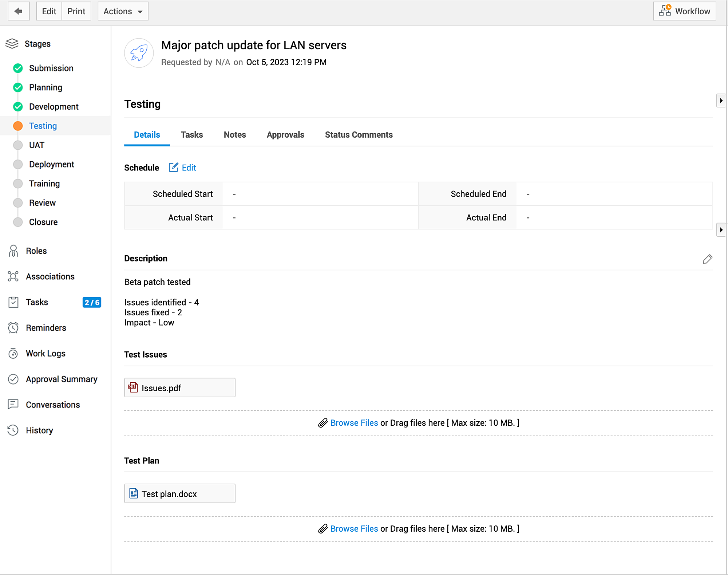Select the Deployment stage

[51, 164]
